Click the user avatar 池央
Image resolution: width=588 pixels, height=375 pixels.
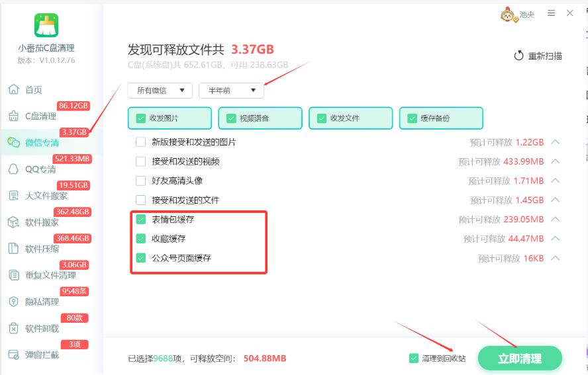coord(509,15)
